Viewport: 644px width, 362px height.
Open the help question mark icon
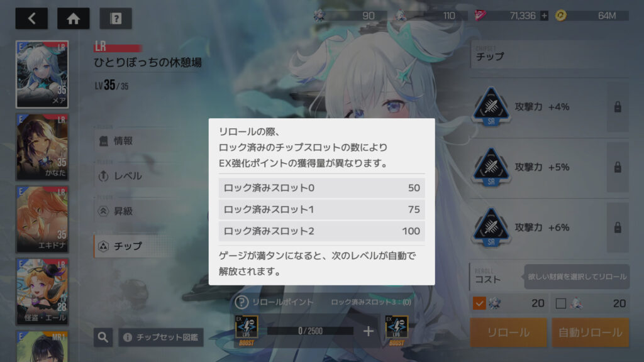(x=116, y=18)
